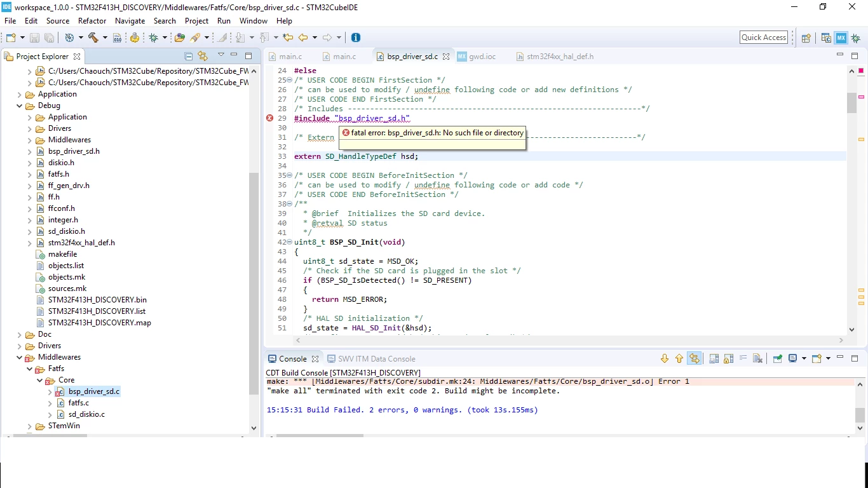Toggle scroll lock in console
This screenshot has width=868, height=488.
(x=728, y=358)
